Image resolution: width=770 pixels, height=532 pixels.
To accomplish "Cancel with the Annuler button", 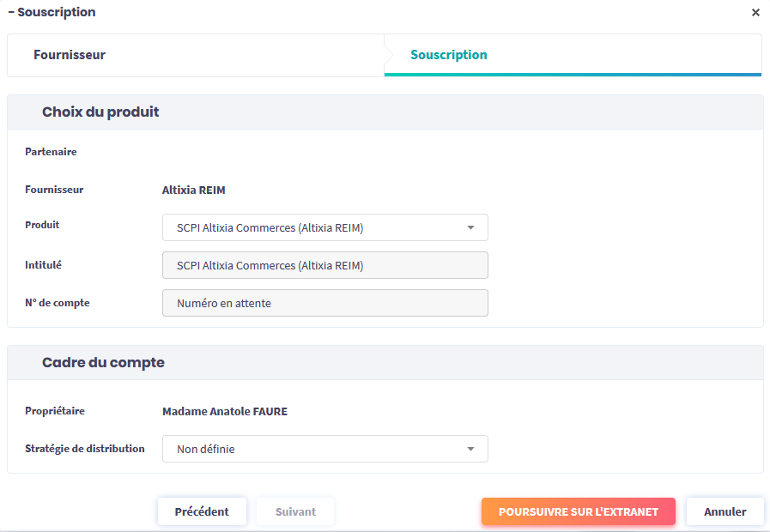I will (725, 511).
